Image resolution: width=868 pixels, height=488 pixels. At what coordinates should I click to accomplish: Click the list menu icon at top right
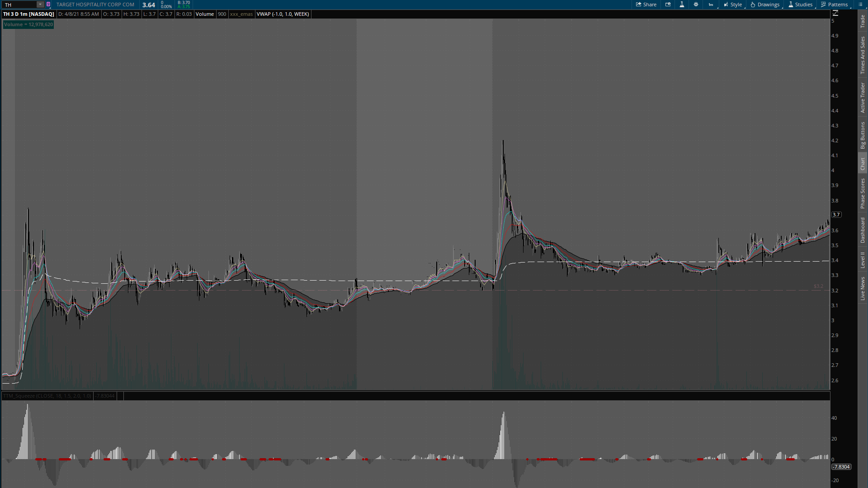860,5
